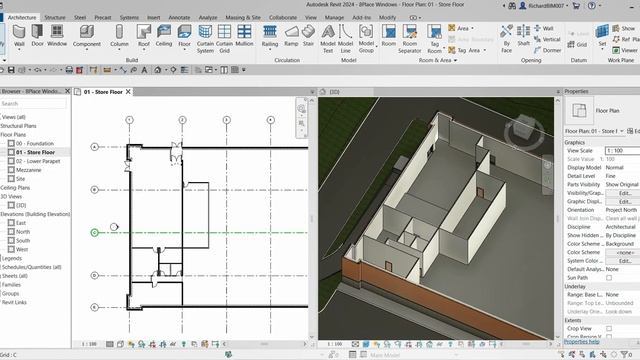Image resolution: width=640 pixels, height=360 pixels.
Task: Select the Window tool
Action: pyautogui.click(x=57, y=35)
